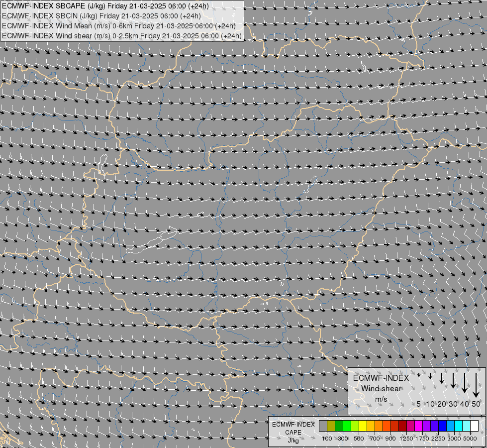This screenshot has width=487, height=448.
Task: Click the '50' wind shear scale number
Action: (x=476, y=404)
